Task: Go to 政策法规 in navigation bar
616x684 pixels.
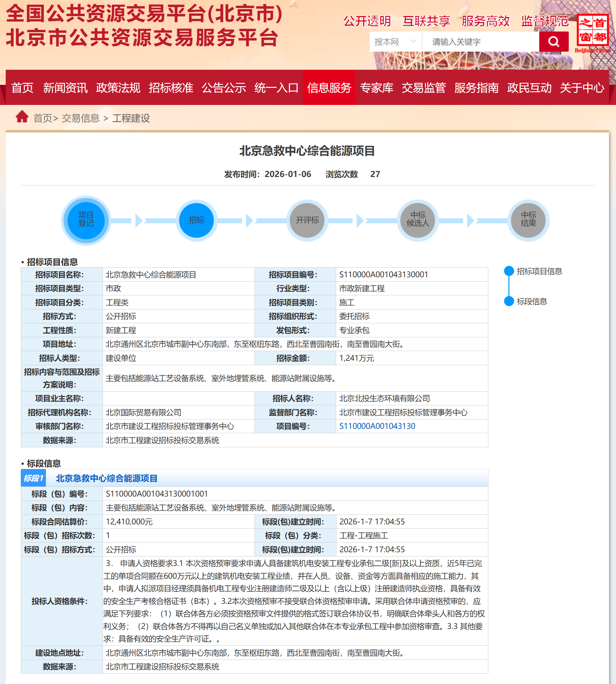Action: point(118,88)
